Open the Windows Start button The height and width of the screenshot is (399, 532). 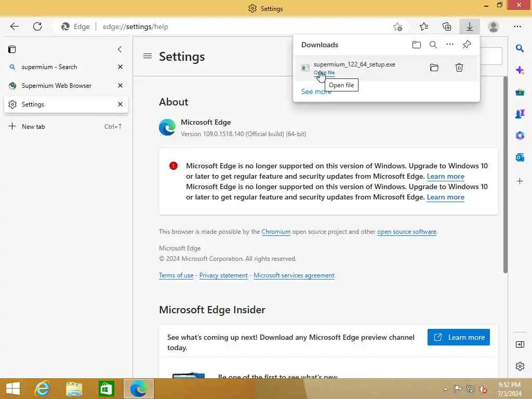[x=13, y=389]
